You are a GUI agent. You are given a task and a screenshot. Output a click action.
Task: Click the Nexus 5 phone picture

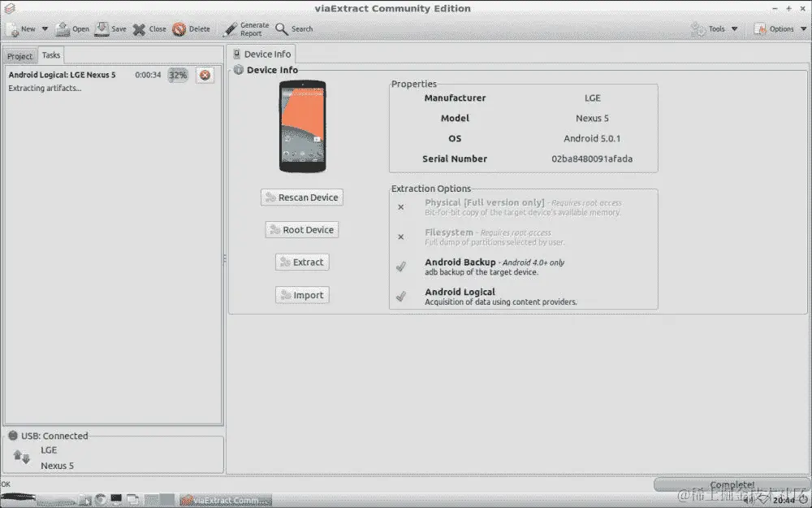(302, 127)
